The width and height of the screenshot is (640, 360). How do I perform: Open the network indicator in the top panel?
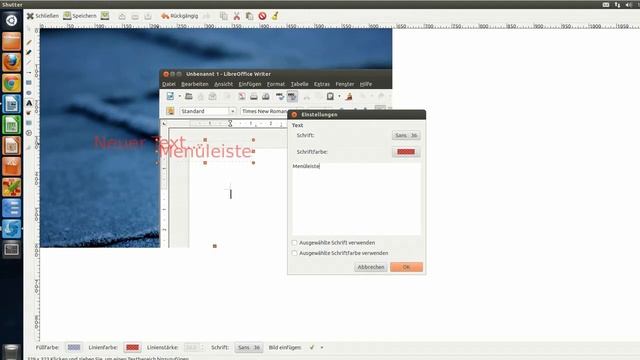(x=617, y=4)
